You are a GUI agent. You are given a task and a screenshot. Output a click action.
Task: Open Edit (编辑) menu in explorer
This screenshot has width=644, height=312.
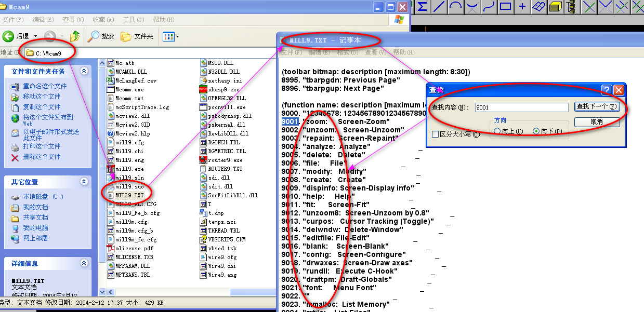point(43,20)
